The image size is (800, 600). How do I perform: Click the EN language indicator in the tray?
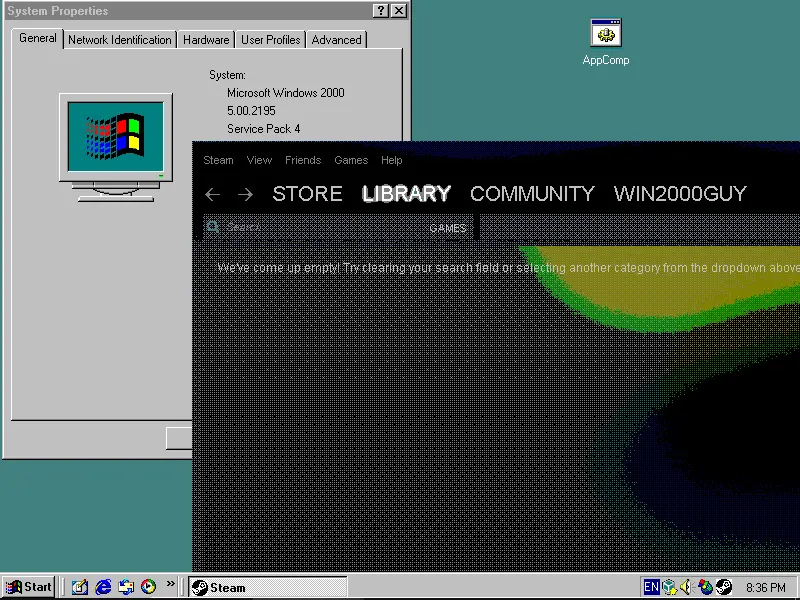coord(651,587)
